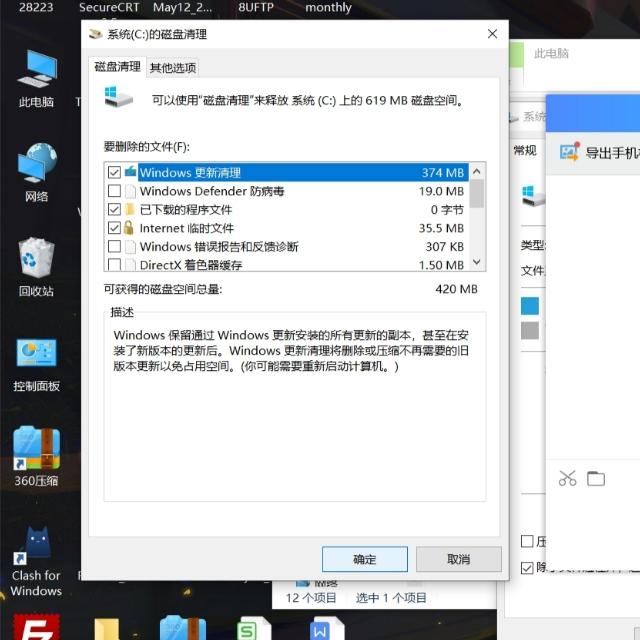Launch the Clash for Windows shortcut
640x640 pixels.
pos(36,561)
